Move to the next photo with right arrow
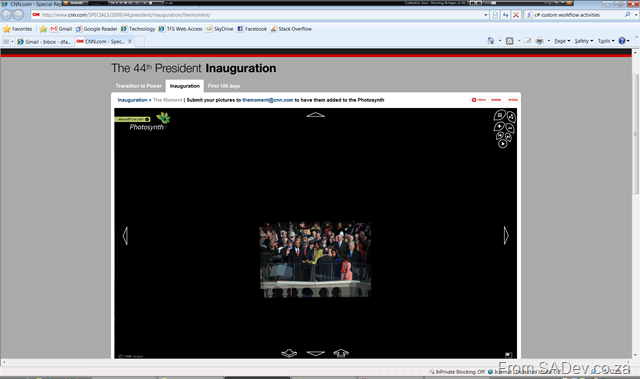 [506, 235]
